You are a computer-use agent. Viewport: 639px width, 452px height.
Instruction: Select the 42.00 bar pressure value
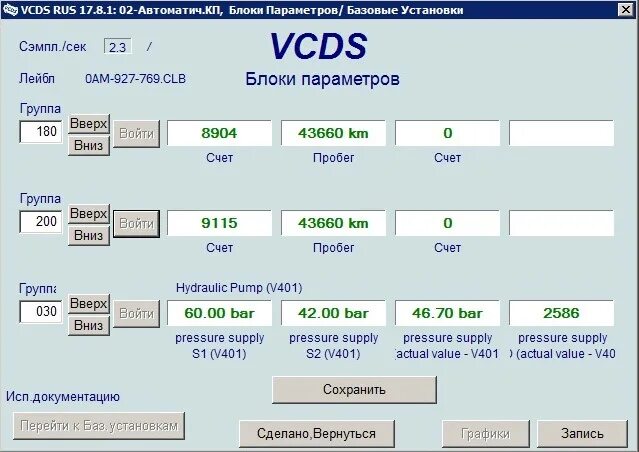pos(333,313)
